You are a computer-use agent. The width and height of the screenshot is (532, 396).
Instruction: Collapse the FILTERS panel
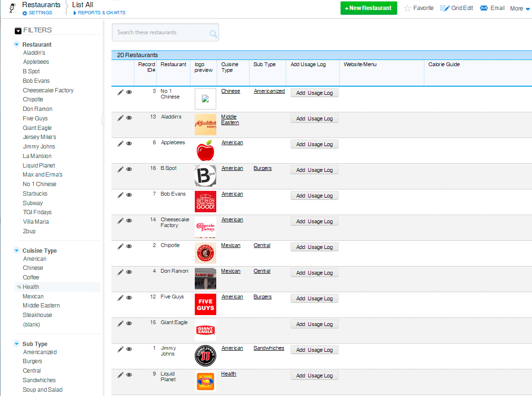[x=18, y=31]
